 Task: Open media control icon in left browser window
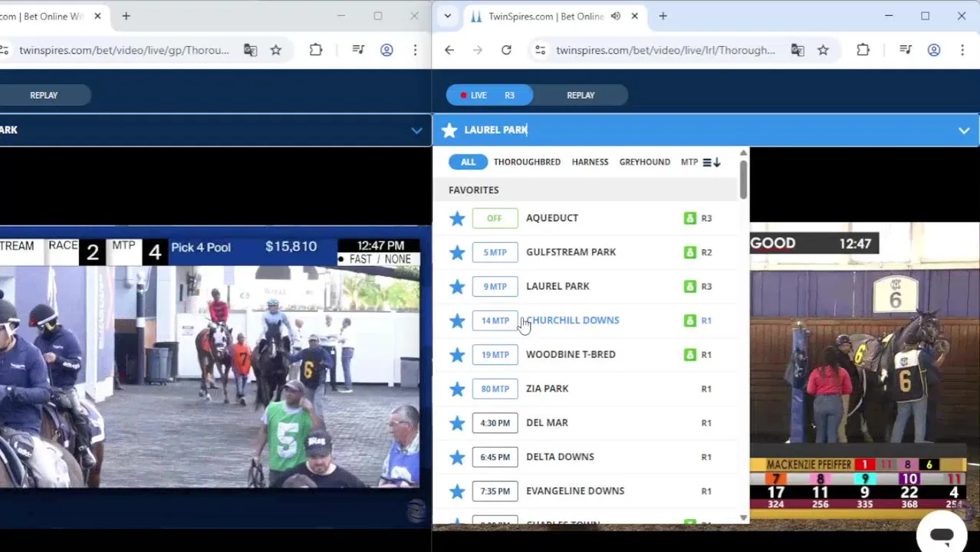pyautogui.click(x=358, y=51)
